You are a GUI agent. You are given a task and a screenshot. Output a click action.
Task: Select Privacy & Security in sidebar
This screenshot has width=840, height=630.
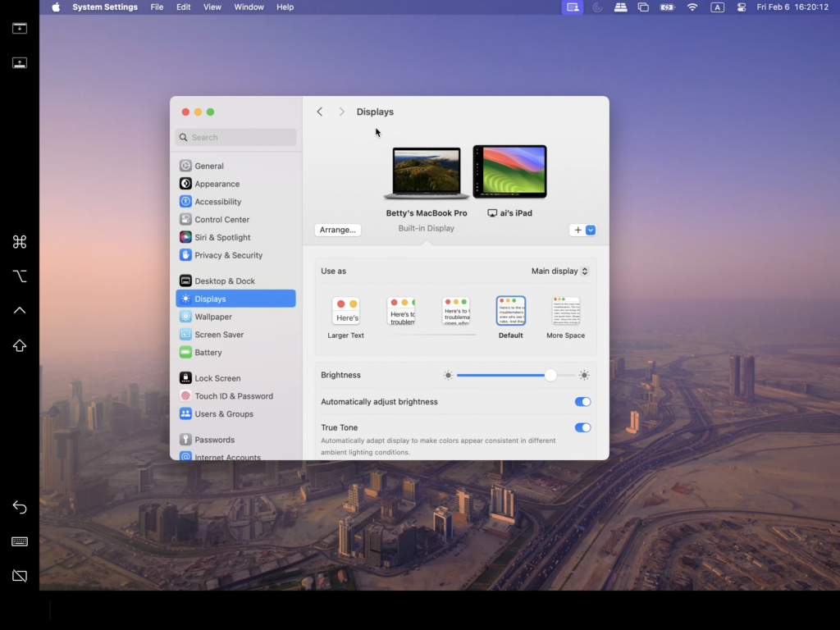pos(228,255)
